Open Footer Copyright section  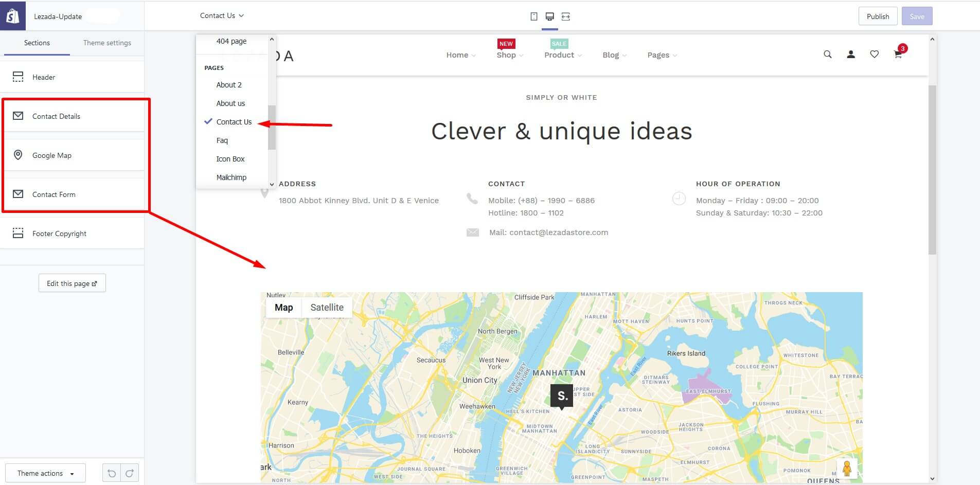tap(72, 233)
